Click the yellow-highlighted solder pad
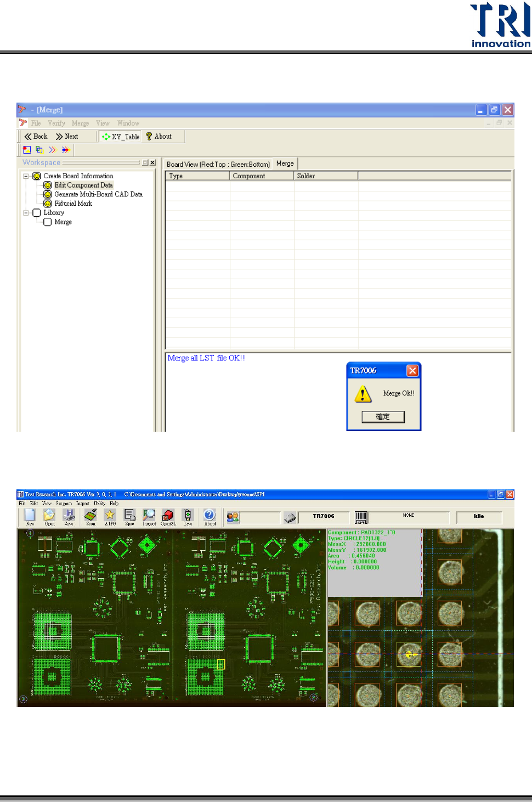Image resolution: width=532 pixels, height=802 pixels. tap(409, 654)
